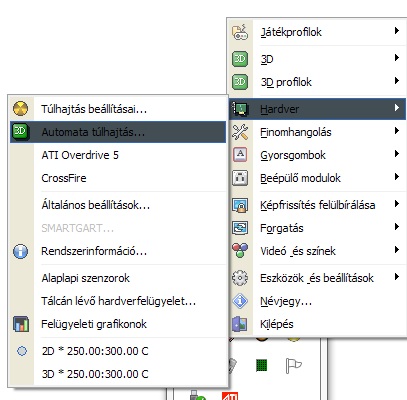Click the bar chart icon beside Felügyeleti grafikonok
The height and width of the screenshot is (400, 407).
[x=20, y=324]
